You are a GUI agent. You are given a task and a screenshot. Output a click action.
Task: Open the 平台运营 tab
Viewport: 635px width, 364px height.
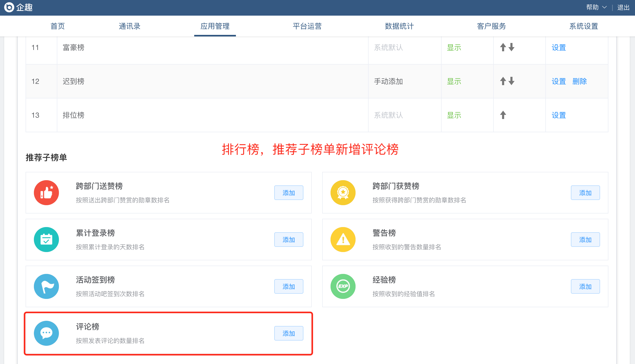pos(307,26)
